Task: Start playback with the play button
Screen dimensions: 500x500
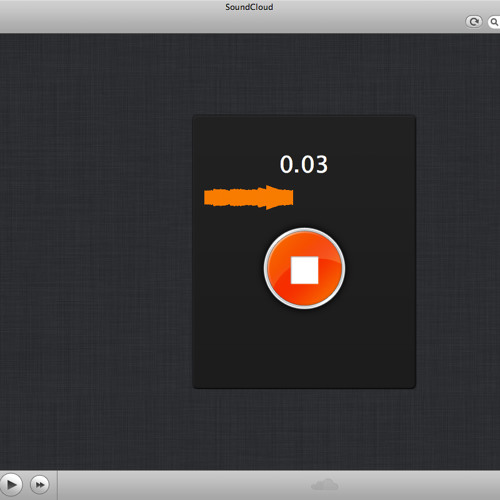Action: tap(10, 484)
